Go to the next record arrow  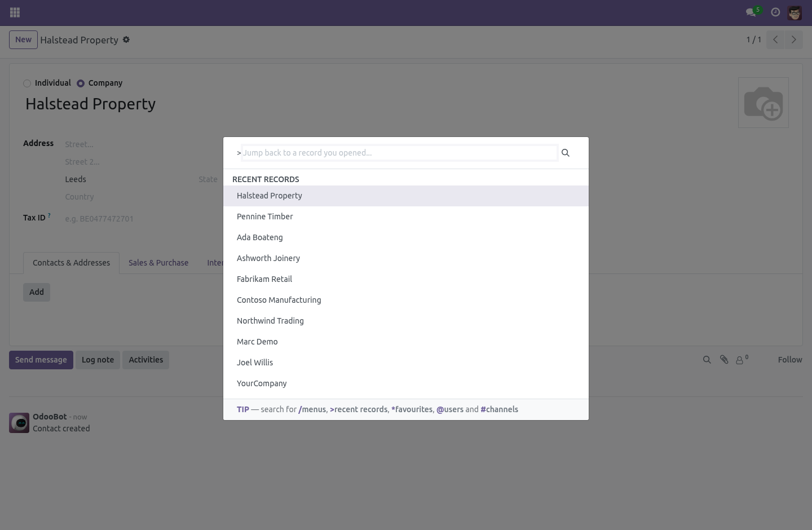pyautogui.click(x=794, y=39)
